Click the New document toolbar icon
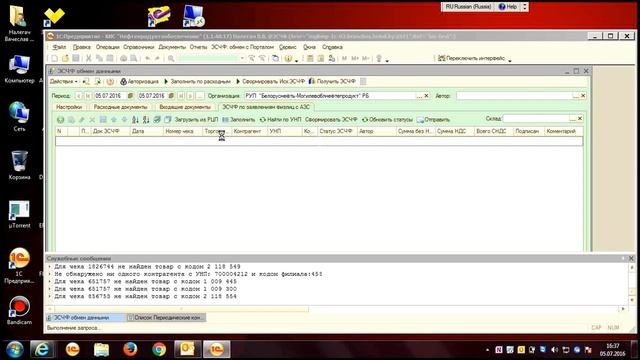The height and width of the screenshot is (360, 640). pyautogui.click(x=55, y=58)
